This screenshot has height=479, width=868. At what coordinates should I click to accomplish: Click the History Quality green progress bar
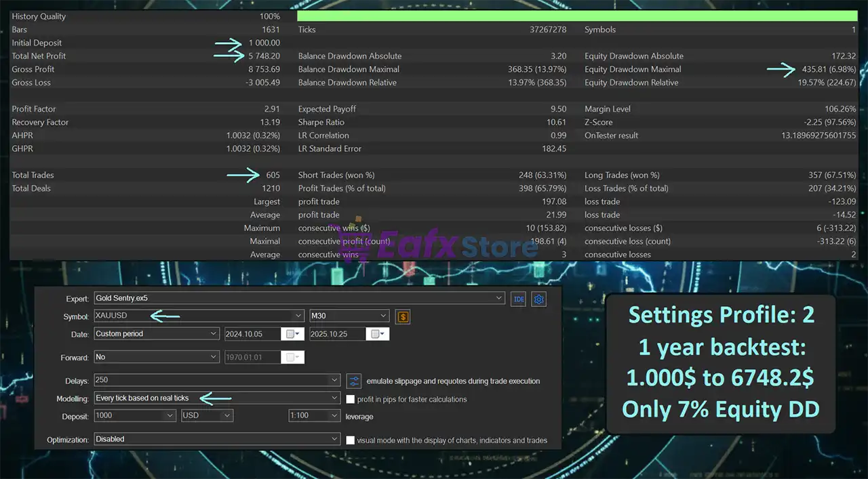[576, 16]
